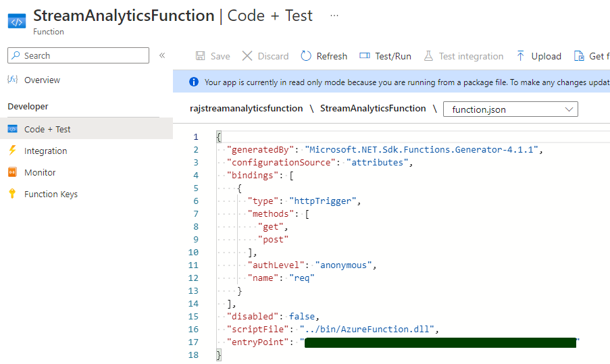The image size is (610, 364).
Task: Click the Discard X icon
Action: pyautogui.click(x=247, y=56)
